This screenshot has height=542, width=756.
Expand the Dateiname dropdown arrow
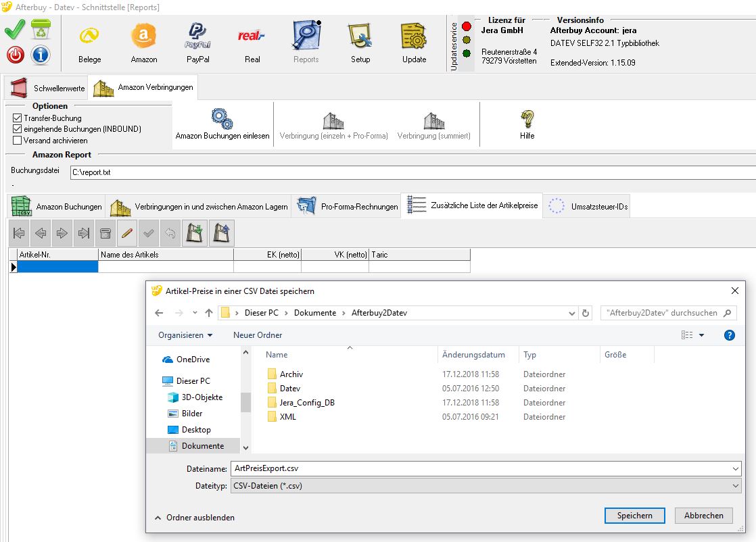(x=736, y=469)
